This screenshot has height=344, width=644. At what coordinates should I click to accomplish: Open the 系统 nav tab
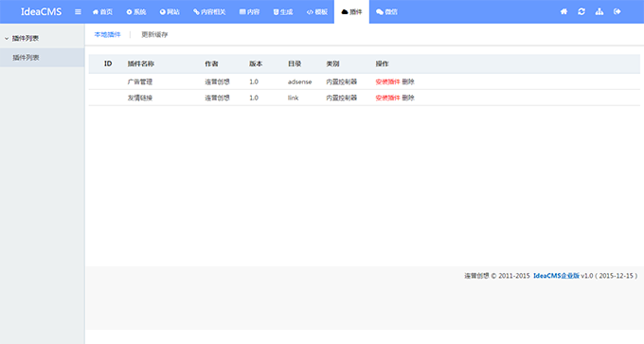(136, 12)
